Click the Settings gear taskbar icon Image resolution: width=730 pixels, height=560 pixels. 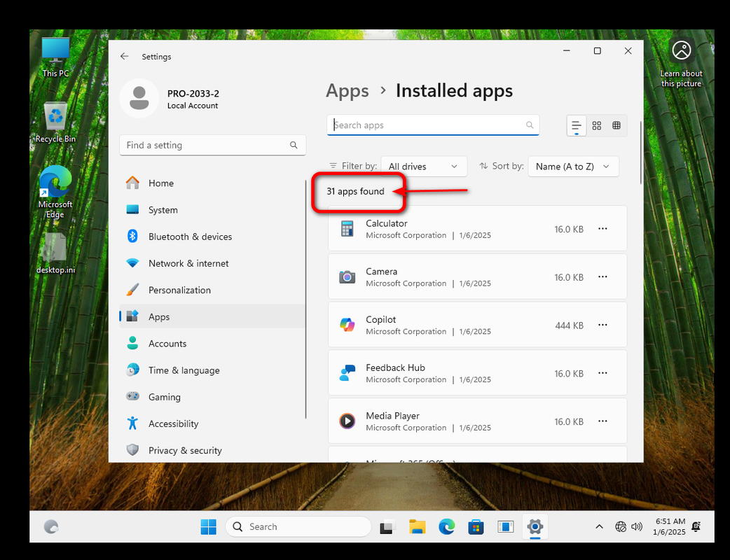pyautogui.click(x=535, y=527)
